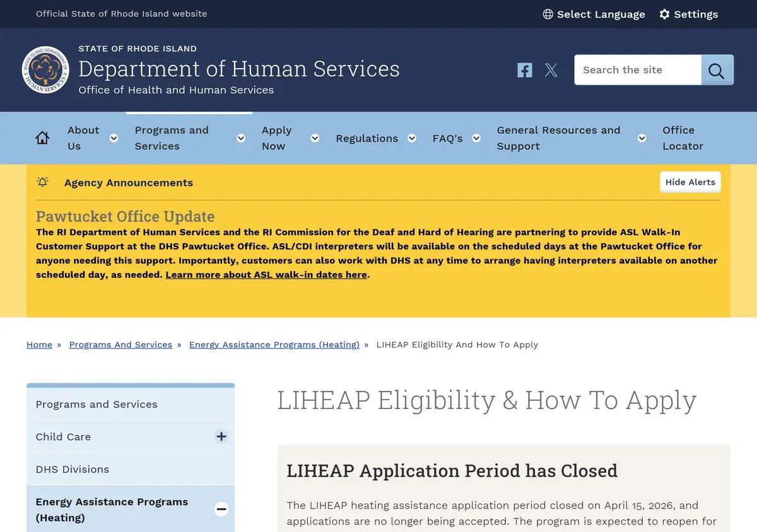Click 'Agency Announcements' label
This screenshot has height=532, width=757.
pos(129,183)
